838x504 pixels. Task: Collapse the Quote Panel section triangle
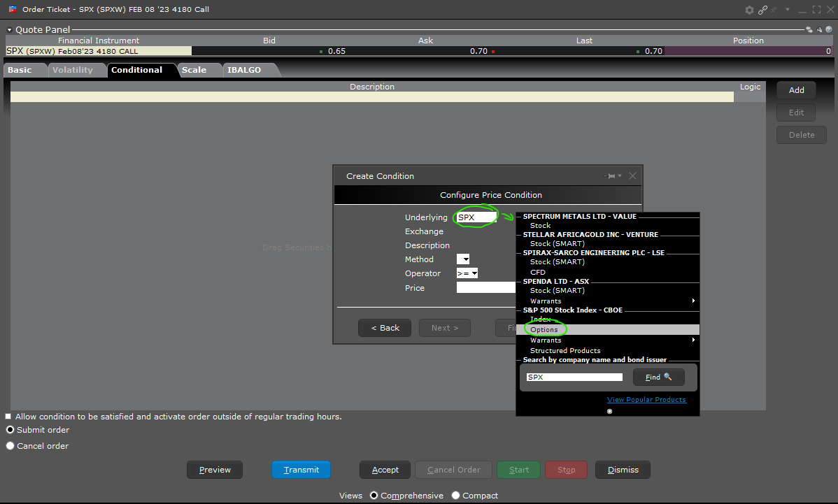[9, 30]
